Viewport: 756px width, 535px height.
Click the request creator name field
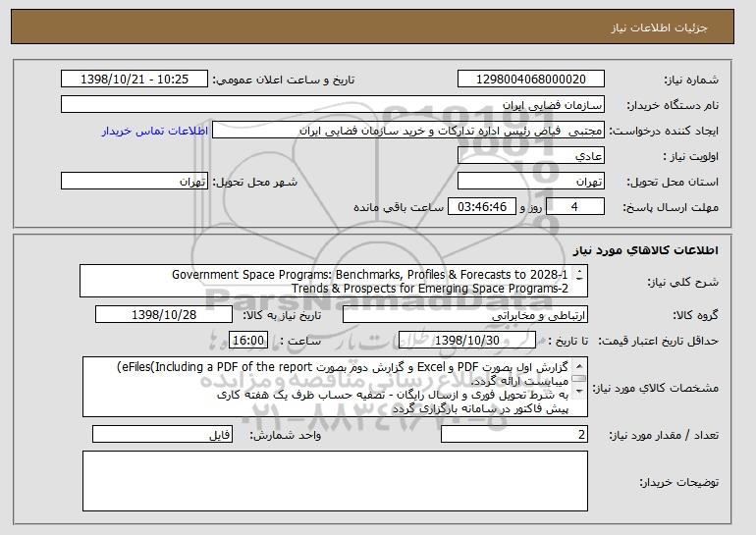(408, 131)
